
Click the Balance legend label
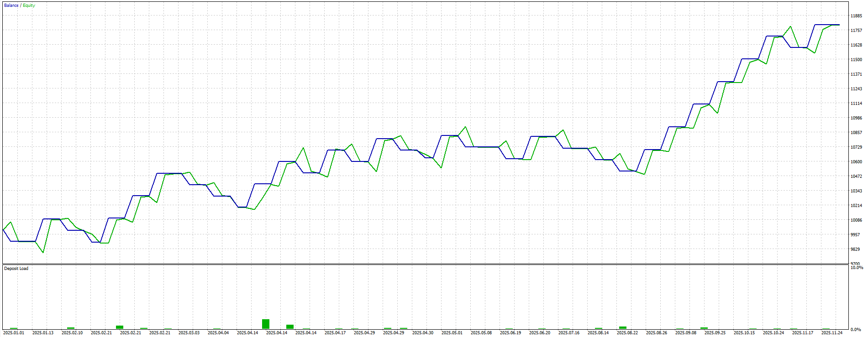11,5
